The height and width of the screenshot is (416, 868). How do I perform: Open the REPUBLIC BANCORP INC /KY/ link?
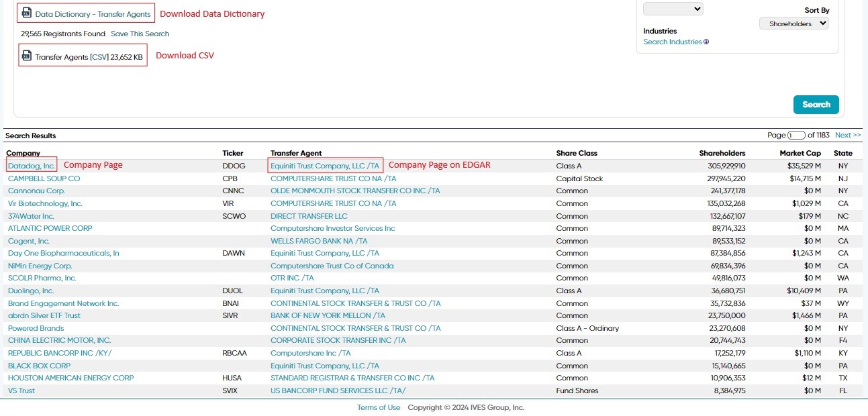coord(60,353)
